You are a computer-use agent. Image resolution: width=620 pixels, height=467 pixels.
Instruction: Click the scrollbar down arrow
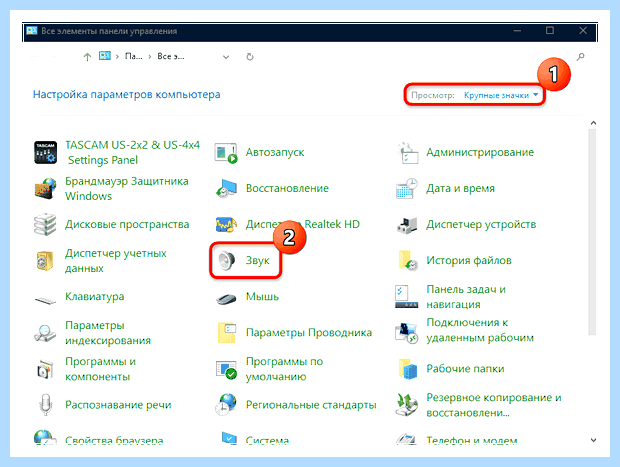pos(593,440)
